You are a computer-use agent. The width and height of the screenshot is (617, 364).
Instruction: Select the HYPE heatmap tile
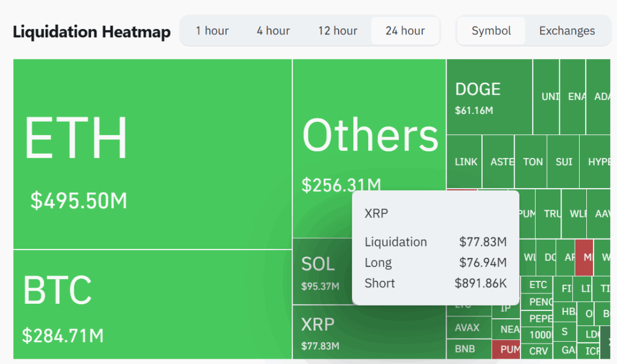pyautogui.click(x=595, y=162)
